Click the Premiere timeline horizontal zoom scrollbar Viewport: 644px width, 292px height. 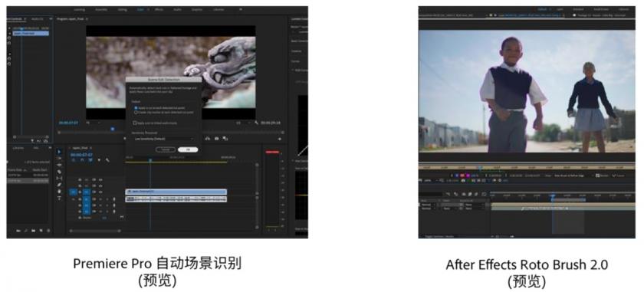pos(96,231)
